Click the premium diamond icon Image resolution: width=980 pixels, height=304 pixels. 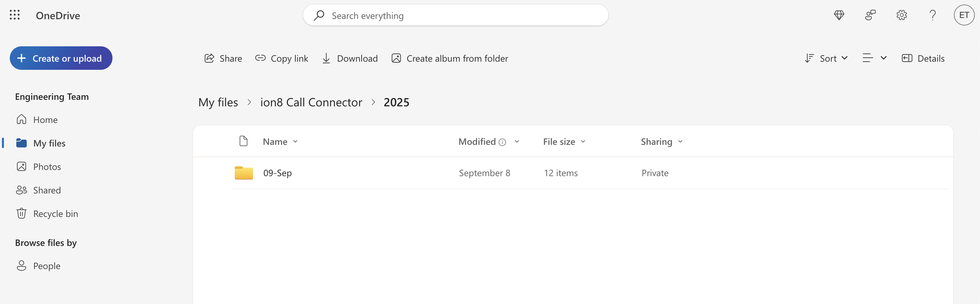coord(839,15)
